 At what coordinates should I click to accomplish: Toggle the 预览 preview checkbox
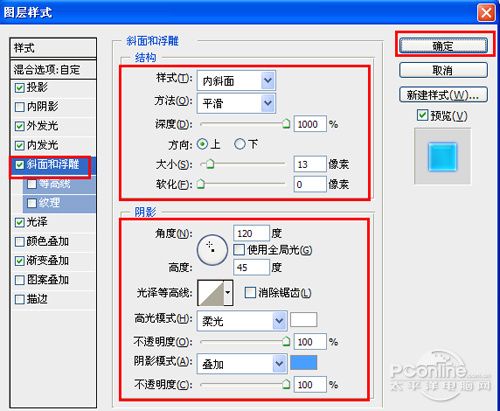pyautogui.click(x=422, y=115)
